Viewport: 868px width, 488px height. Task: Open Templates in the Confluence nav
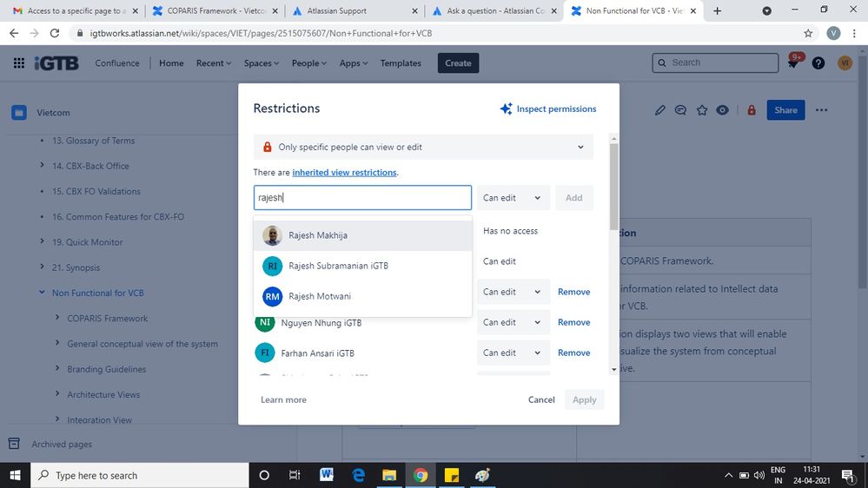pyautogui.click(x=401, y=63)
